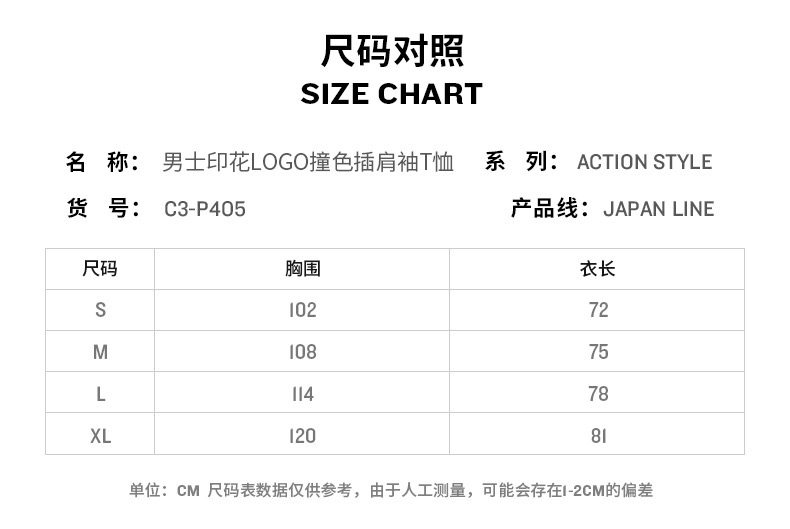The image size is (790, 529).
Task: Click the 尺码 column header
Action: point(100,269)
